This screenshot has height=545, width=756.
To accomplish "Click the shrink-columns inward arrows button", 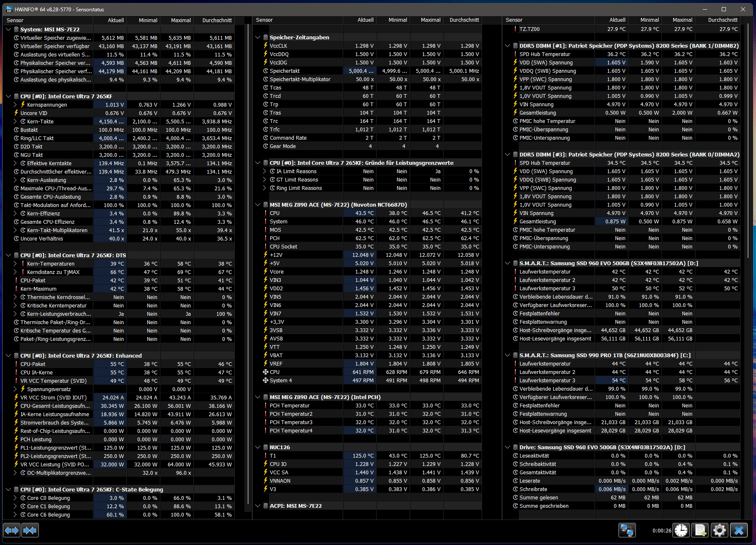I will tap(30, 530).
